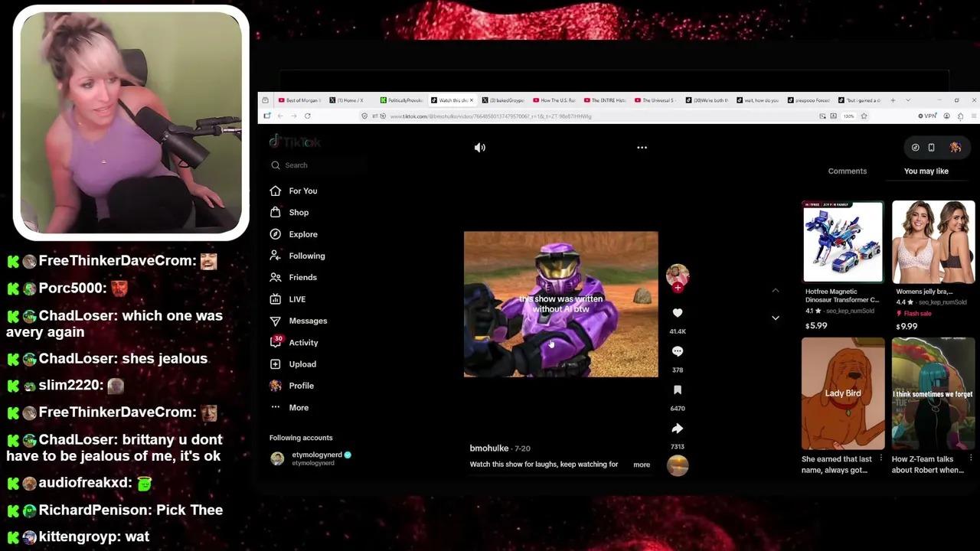Bookmark the video with 6470 saves
This screenshot has width=980, height=551.
pos(678,390)
